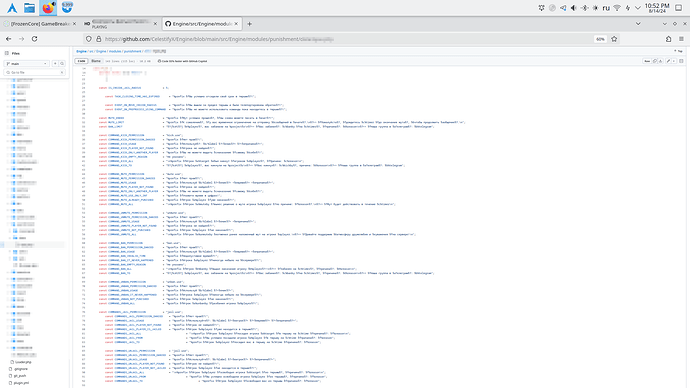Screen dimensions: 690x388
Task: Bookmark this page with the star
Action: pos(614,39)
